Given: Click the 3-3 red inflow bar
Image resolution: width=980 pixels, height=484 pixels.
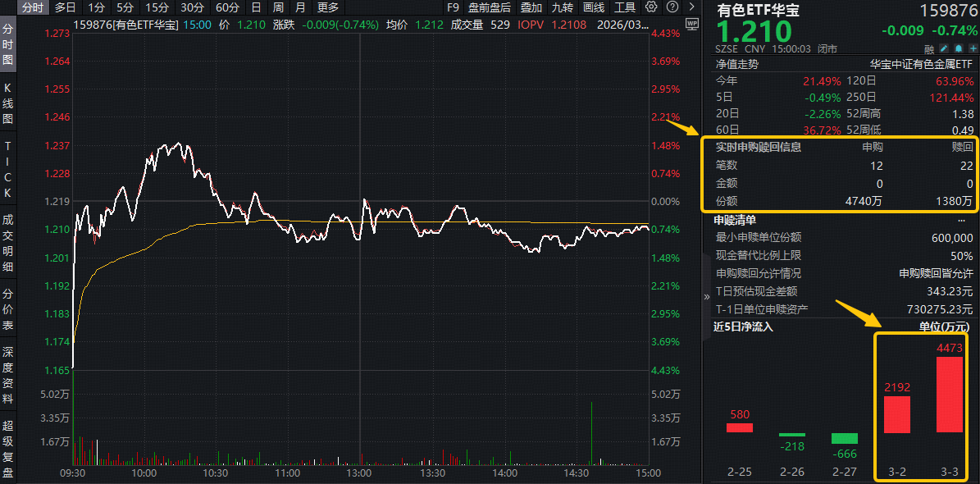Looking at the screenshot, I should 950,395.
